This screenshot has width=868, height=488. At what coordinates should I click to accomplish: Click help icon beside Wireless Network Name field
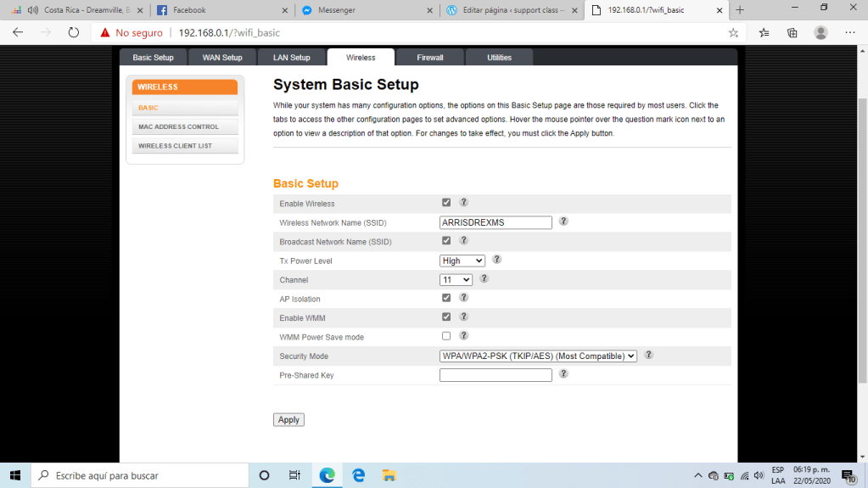coord(563,222)
